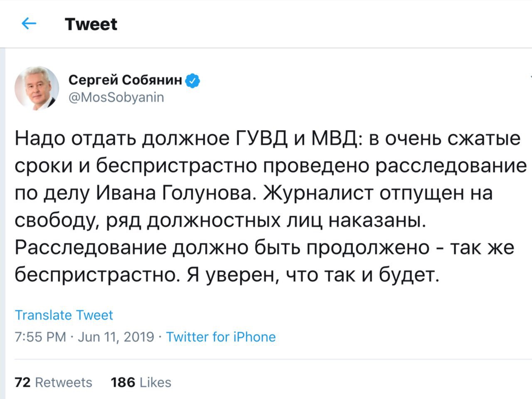Click the blue verified badge beside Сергей Собянин
532x399 pixels.
pos(192,81)
